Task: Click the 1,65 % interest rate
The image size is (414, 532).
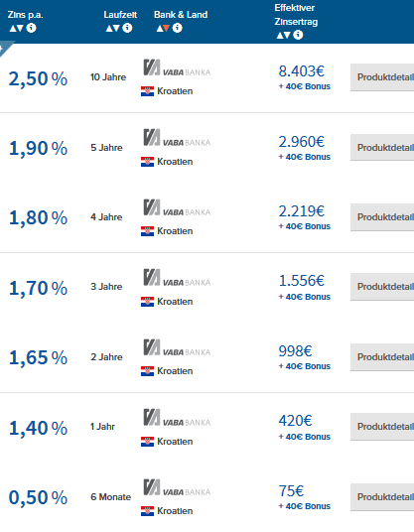Action: tap(38, 357)
